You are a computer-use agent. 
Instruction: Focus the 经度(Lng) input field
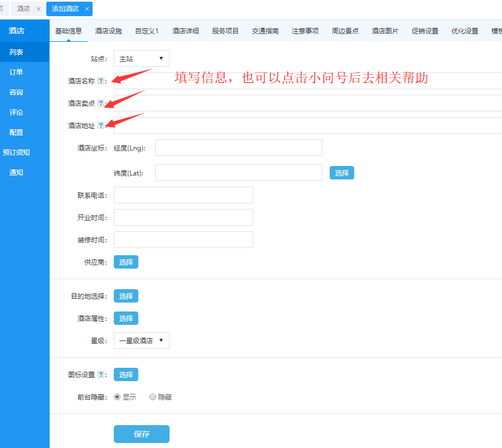[x=238, y=148]
